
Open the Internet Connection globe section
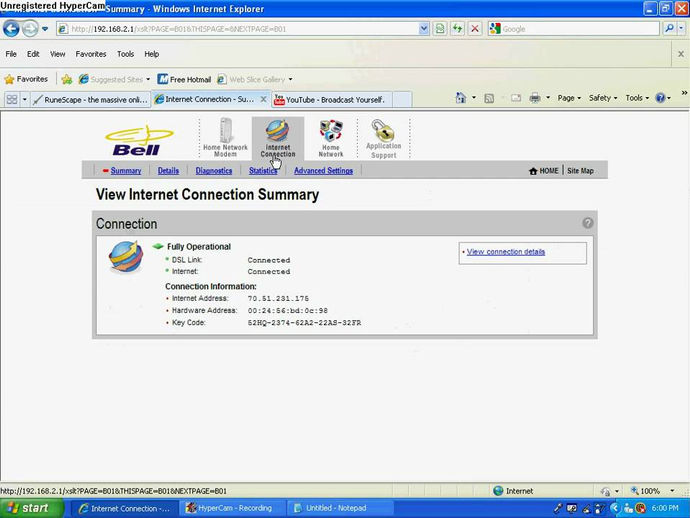[278, 138]
